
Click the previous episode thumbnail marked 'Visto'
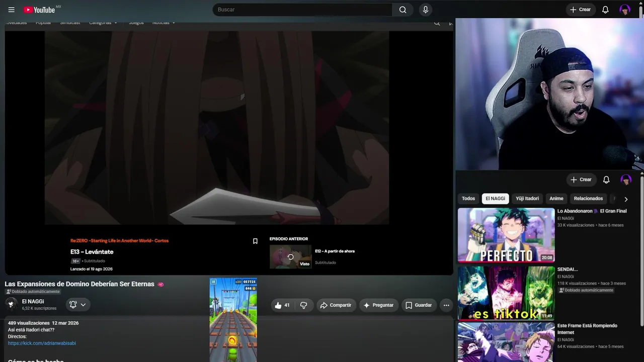pyautogui.click(x=290, y=256)
